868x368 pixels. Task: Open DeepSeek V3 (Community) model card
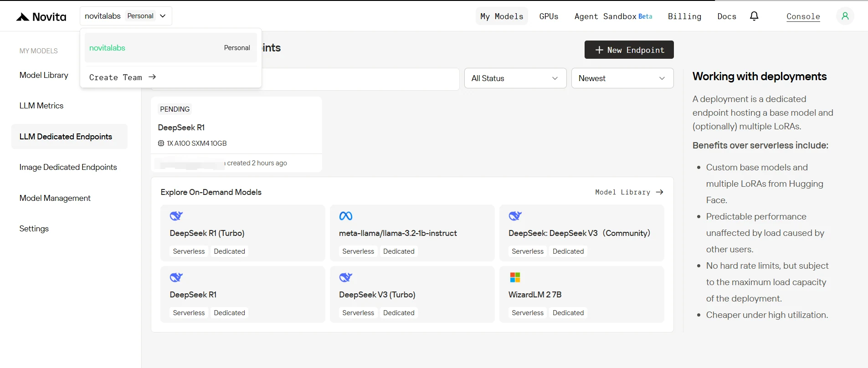581,233
